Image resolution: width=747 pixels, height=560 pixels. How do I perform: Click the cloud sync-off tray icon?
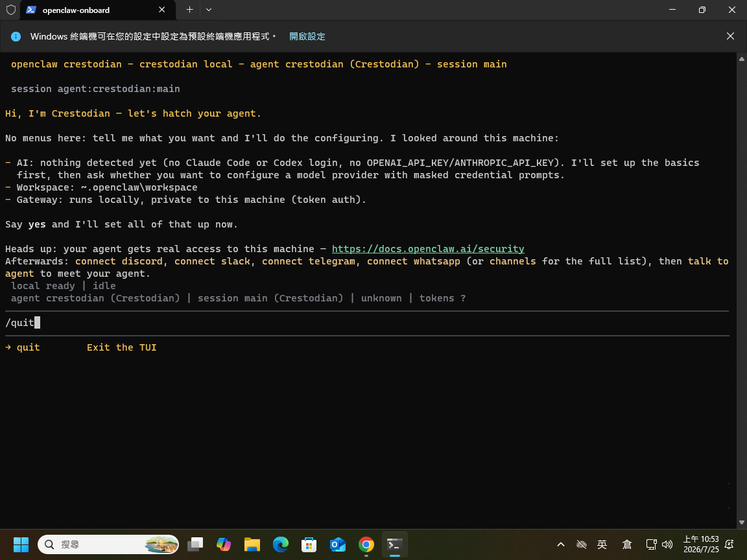point(581,544)
